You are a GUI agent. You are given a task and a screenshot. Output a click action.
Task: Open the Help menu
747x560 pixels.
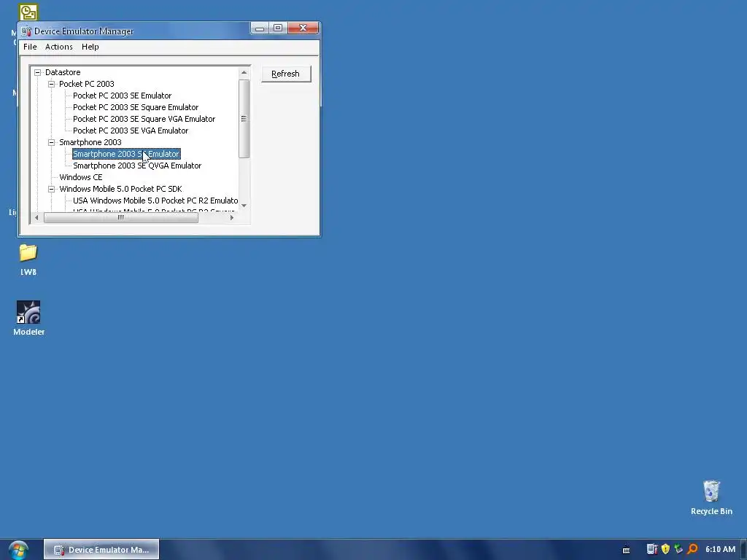point(90,47)
